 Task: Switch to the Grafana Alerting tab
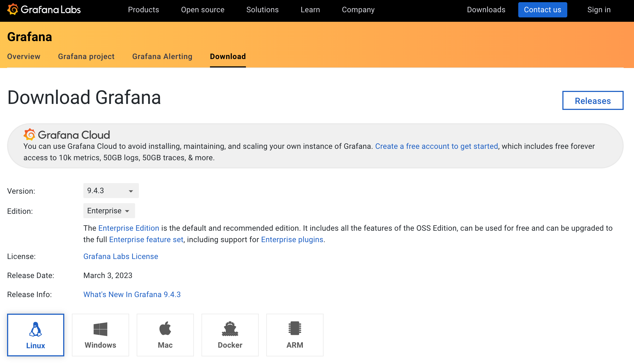tap(162, 56)
